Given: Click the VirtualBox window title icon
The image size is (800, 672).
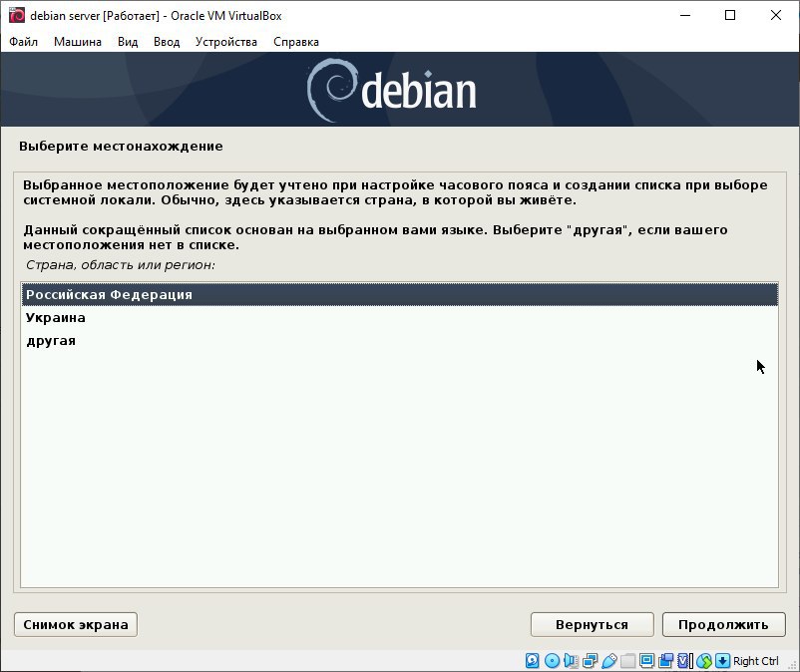Looking at the screenshot, I should [x=17, y=15].
